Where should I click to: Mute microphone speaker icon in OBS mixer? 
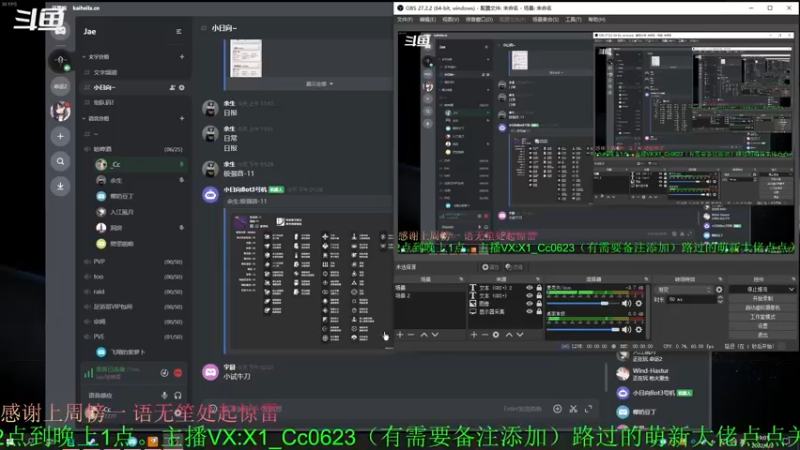[627, 304]
